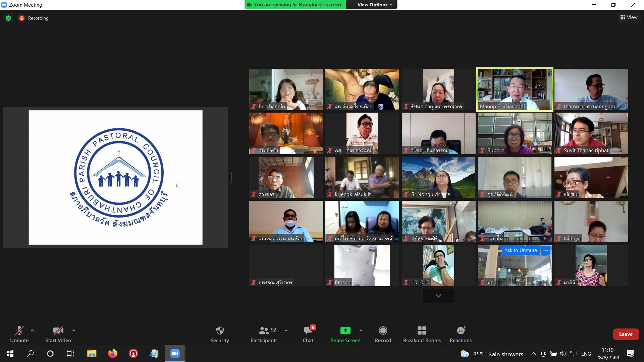Click Ask to Unmute button

pos(520,250)
